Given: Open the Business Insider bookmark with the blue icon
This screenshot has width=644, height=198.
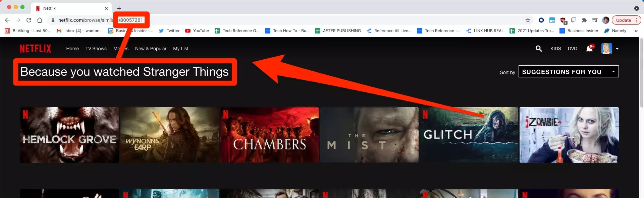Looking at the screenshot, I should [x=579, y=31].
